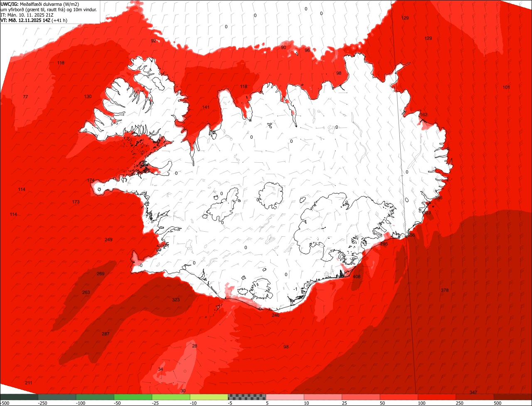Click the map value '211' at the bottom-left corner

(29, 382)
